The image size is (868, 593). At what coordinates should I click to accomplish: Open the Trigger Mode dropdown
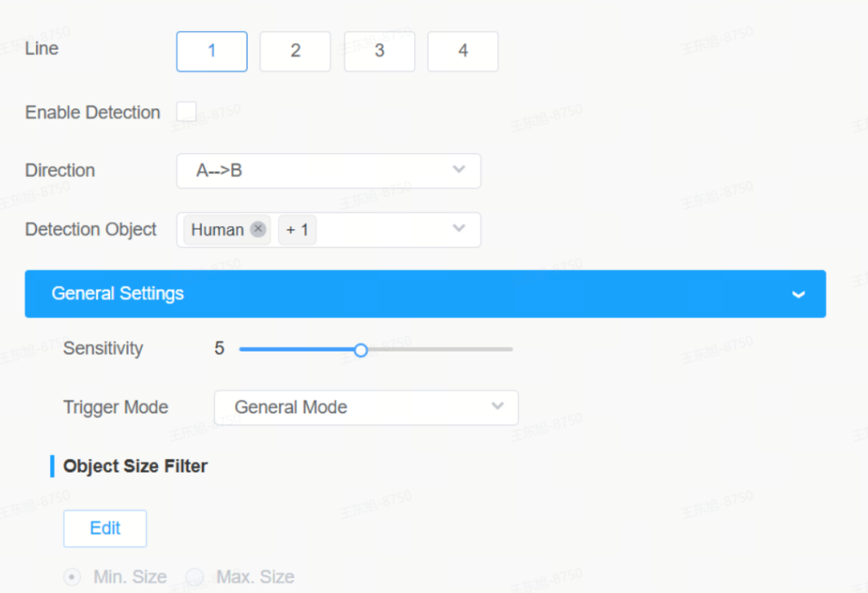point(366,407)
